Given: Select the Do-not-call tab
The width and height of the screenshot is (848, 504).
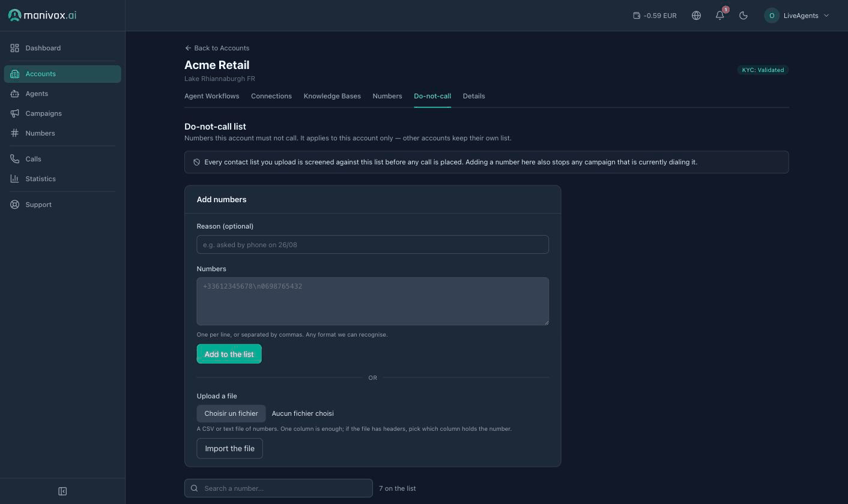Looking at the screenshot, I should 432,96.
